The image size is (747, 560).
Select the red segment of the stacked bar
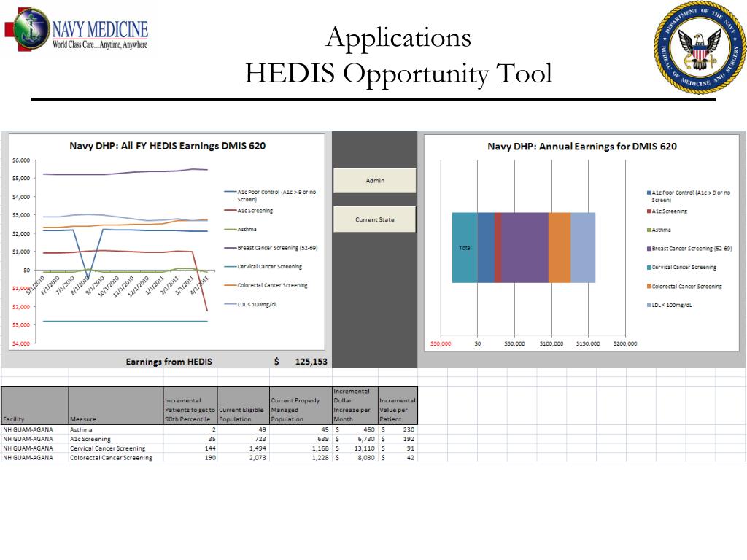tap(498, 248)
